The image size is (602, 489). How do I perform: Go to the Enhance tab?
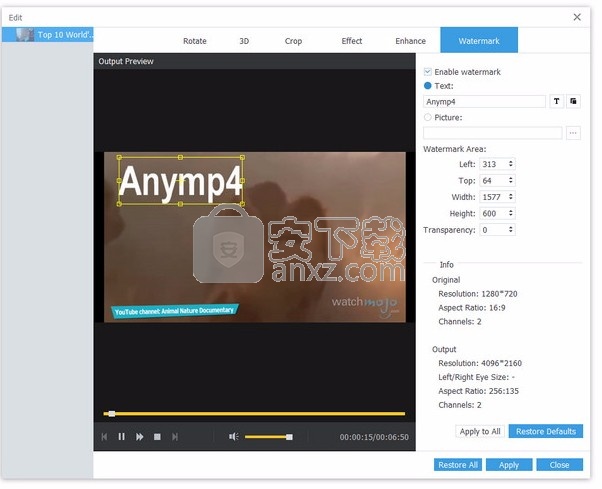pos(410,41)
